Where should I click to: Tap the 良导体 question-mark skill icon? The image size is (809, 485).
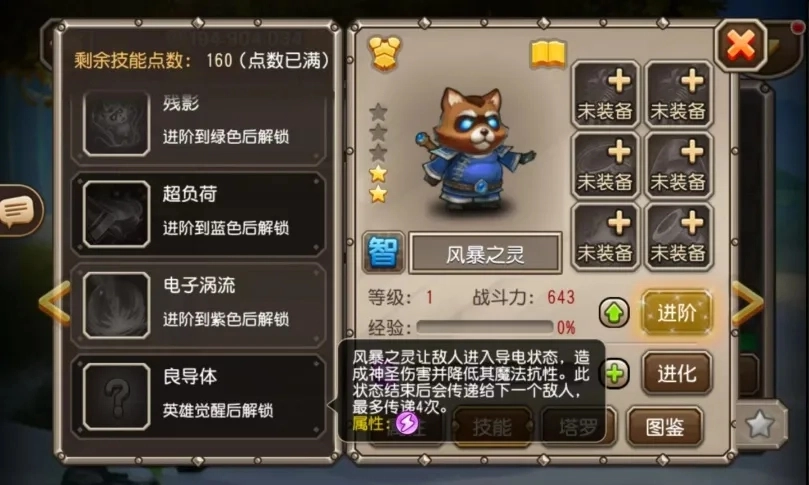pos(117,396)
